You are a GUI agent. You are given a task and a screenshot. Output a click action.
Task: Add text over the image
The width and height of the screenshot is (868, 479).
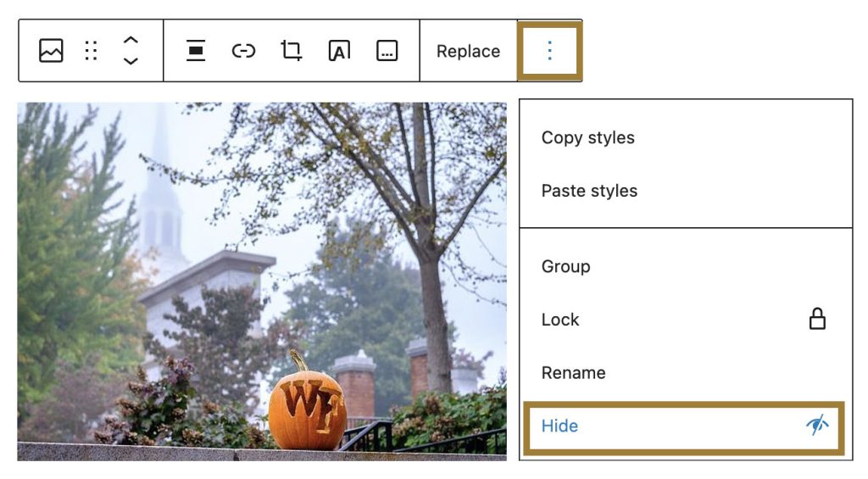(x=339, y=51)
